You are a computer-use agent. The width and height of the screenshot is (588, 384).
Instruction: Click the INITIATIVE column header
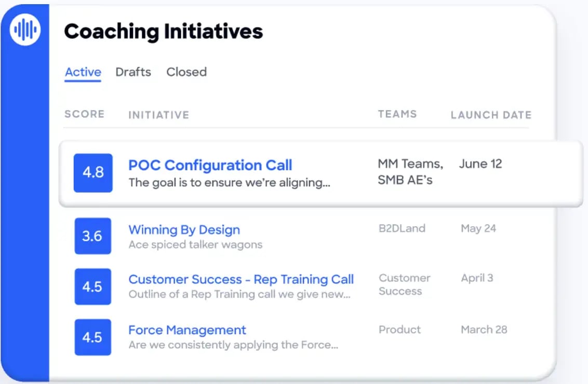point(158,115)
